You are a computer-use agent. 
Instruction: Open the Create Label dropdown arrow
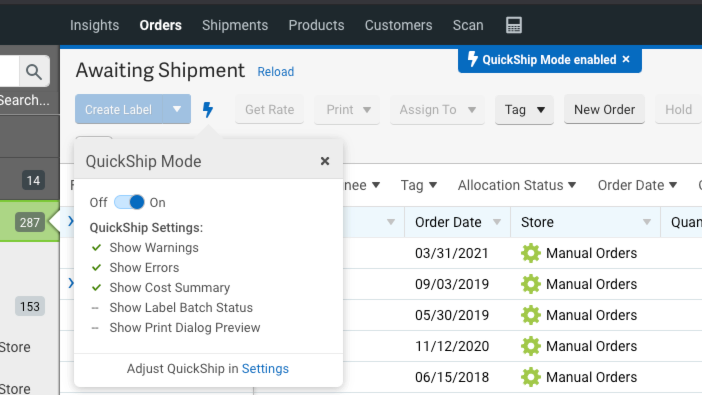(x=177, y=109)
